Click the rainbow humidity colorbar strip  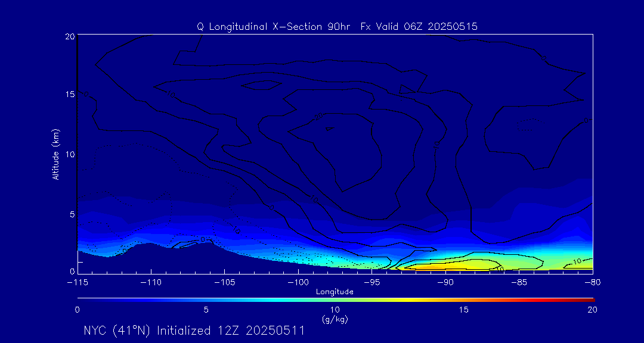336,300
